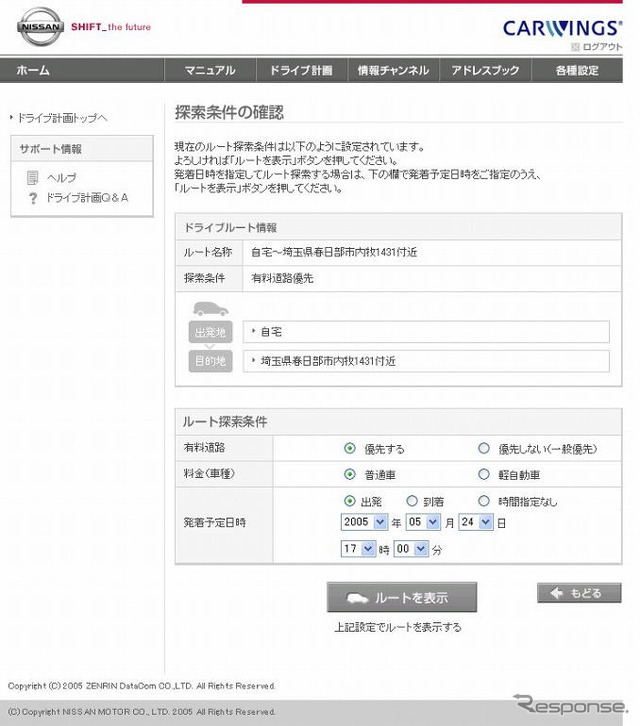
Task: Open ドライブ計画Q&A link
Action: (x=87, y=198)
